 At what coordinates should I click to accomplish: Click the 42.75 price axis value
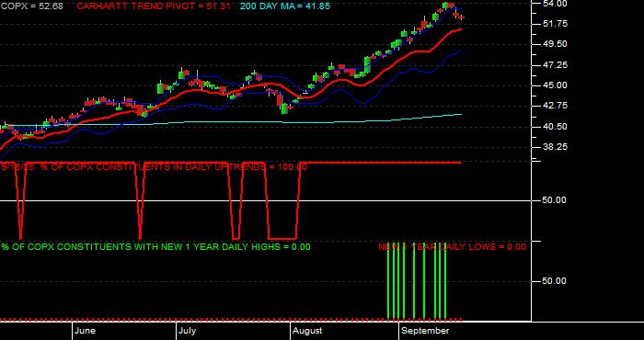pos(555,106)
